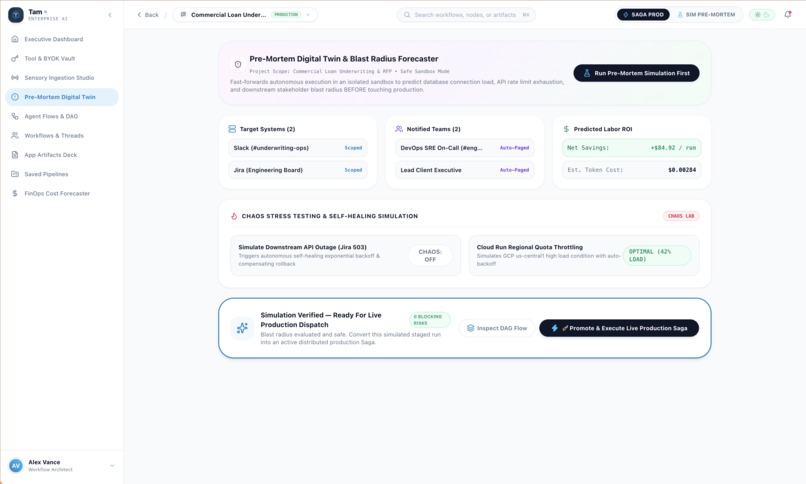Open Agent Flows & DAG
Viewport: 806px width, 484px height.
click(62, 116)
